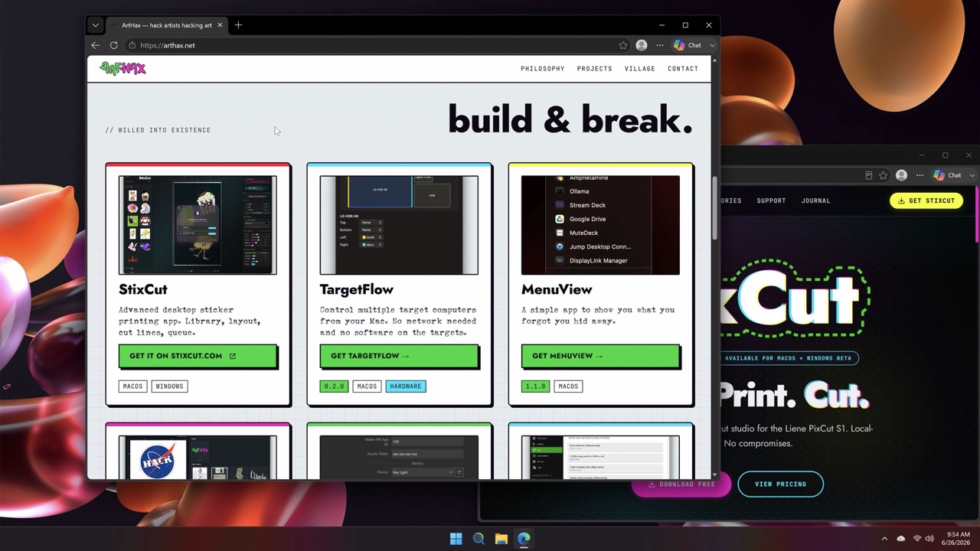Open JOURNAL in the StixCut window
The image size is (980, 551).
point(815,201)
